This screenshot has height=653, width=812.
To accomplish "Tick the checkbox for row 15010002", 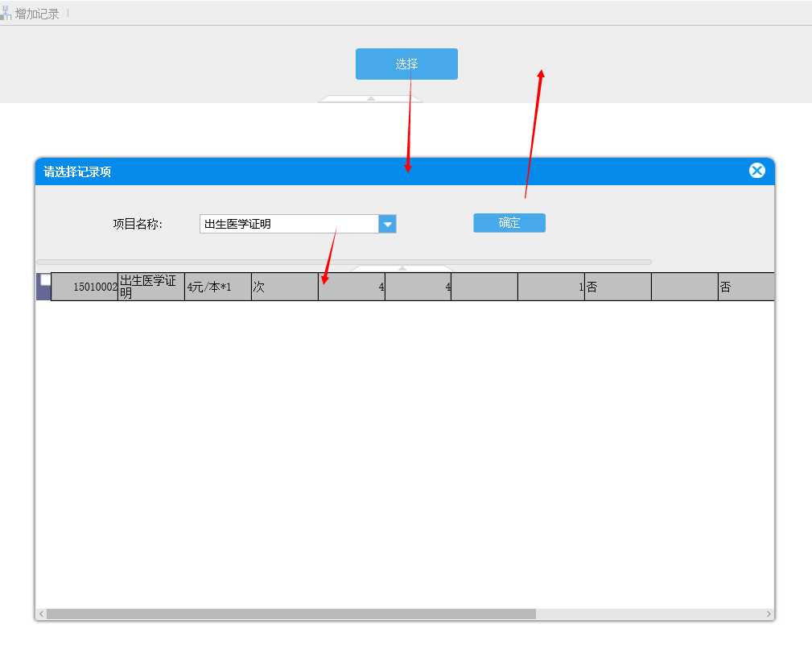I will pos(45,280).
